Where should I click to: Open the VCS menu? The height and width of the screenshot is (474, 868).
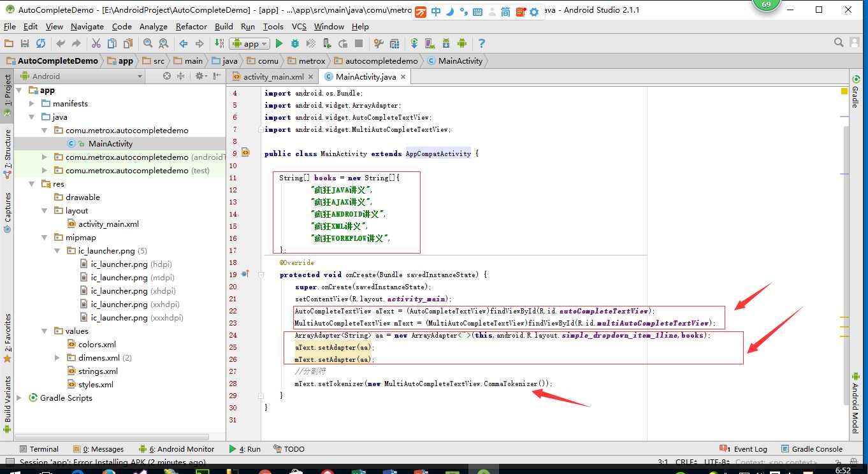(299, 27)
